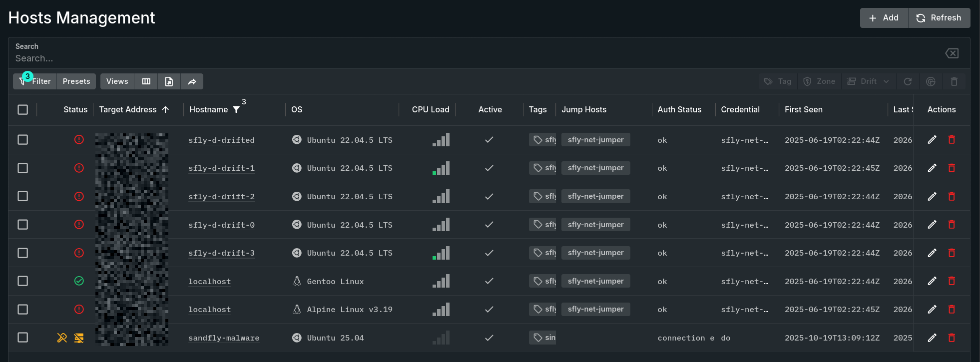Delete the sfly-d-drift-0 host with trash icon
The height and width of the screenshot is (362, 980).
(952, 225)
